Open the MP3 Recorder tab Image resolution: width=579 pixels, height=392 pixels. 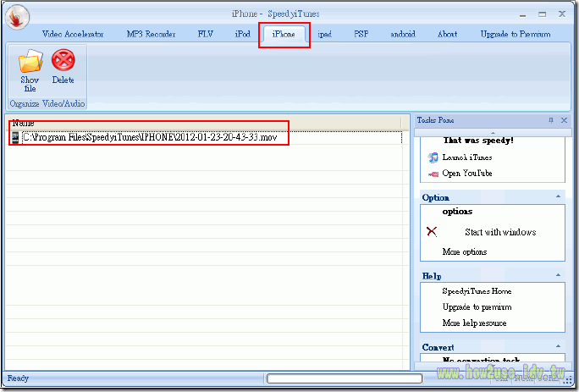click(151, 35)
